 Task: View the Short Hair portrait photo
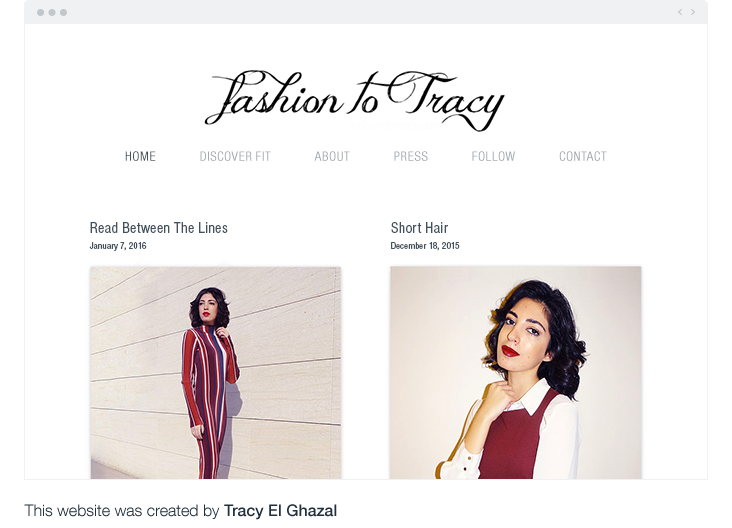515,373
